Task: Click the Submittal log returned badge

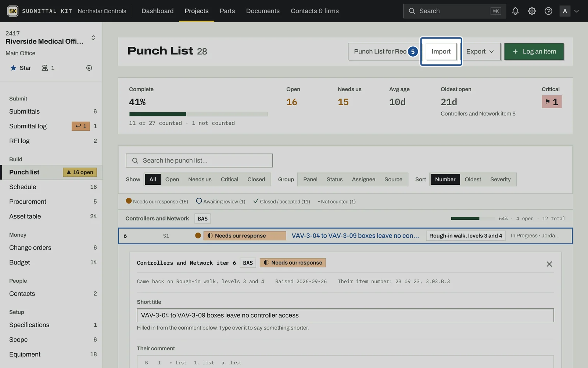Action: pos(81,126)
